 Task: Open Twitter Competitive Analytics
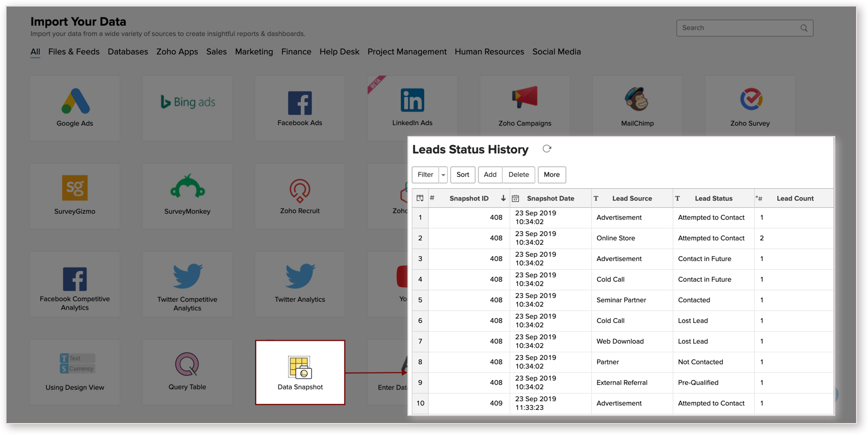188,284
